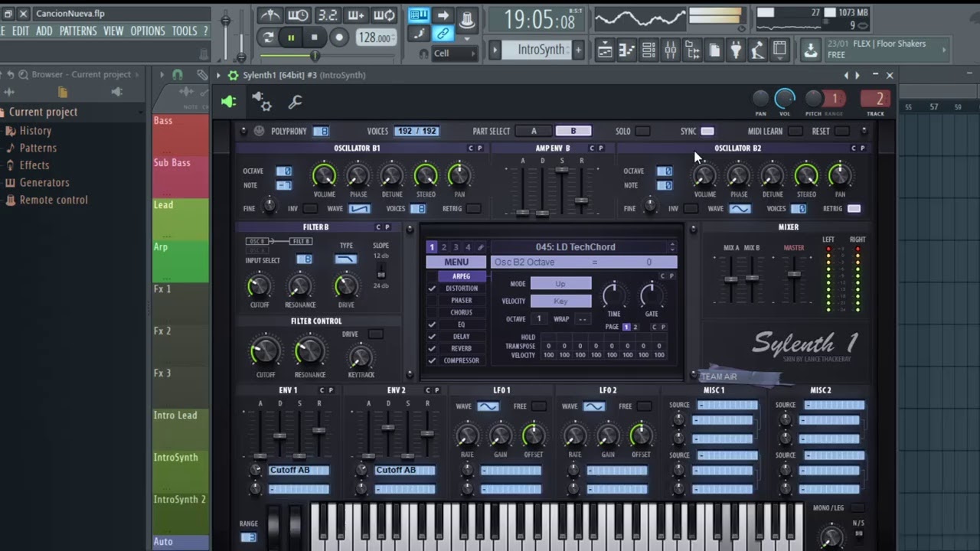Toggle the DISTORTION effect checkbox

(x=432, y=289)
